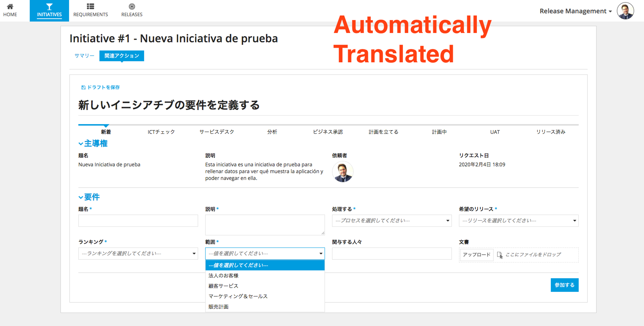Open the 処理する process dropdown
The image size is (644, 326).
click(x=392, y=220)
